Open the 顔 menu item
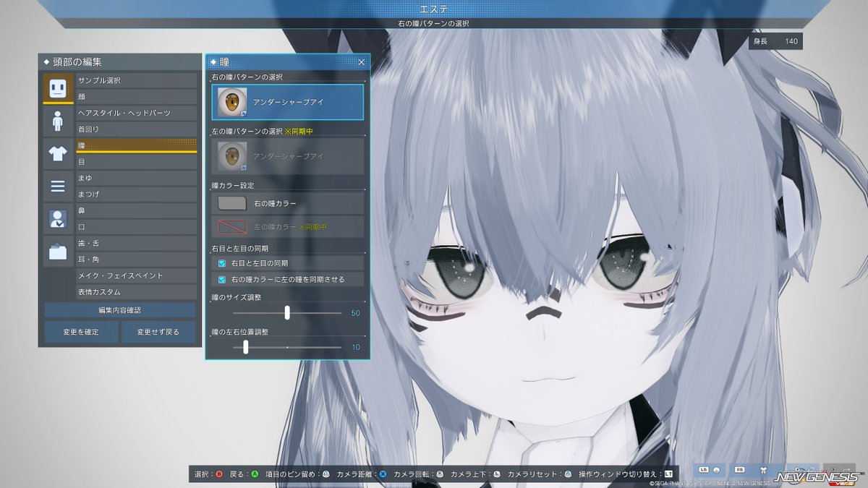 [136, 97]
